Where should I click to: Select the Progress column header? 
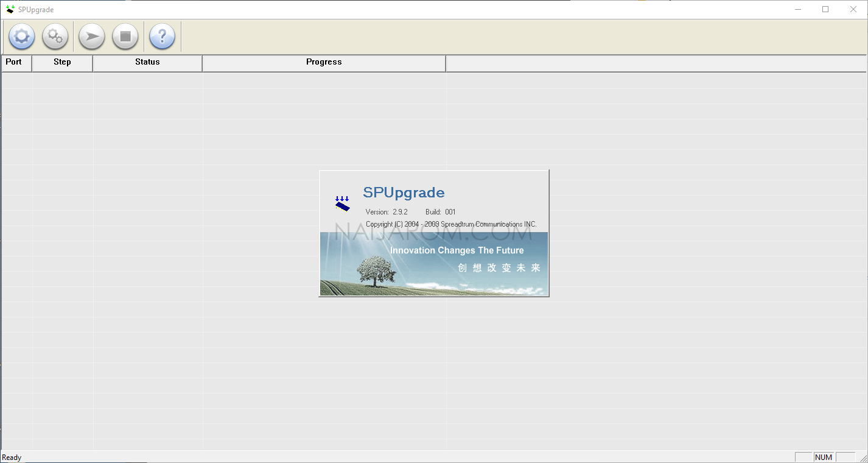324,63
